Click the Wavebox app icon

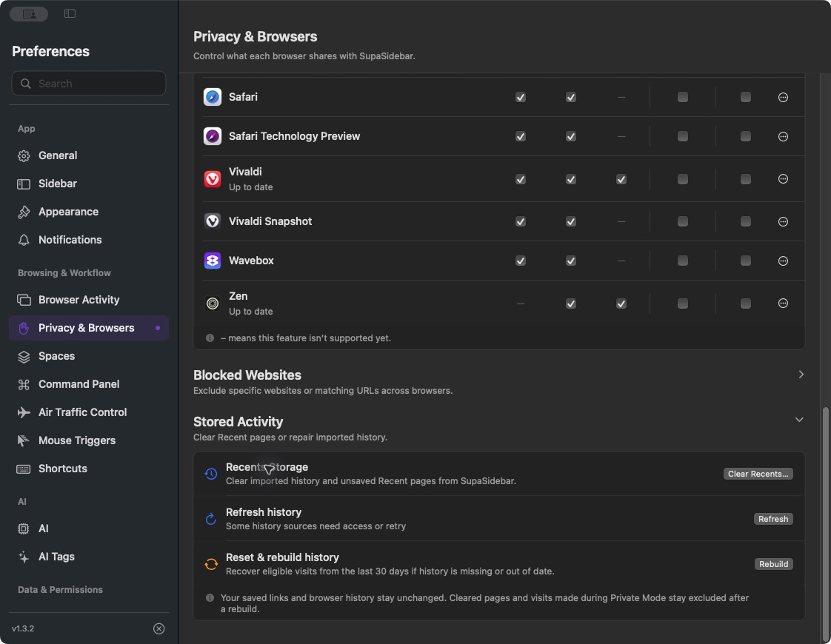point(213,261)
